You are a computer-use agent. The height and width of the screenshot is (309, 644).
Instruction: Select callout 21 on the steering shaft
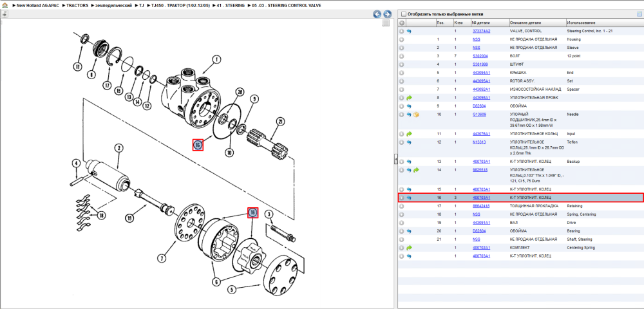click(281, 122)
